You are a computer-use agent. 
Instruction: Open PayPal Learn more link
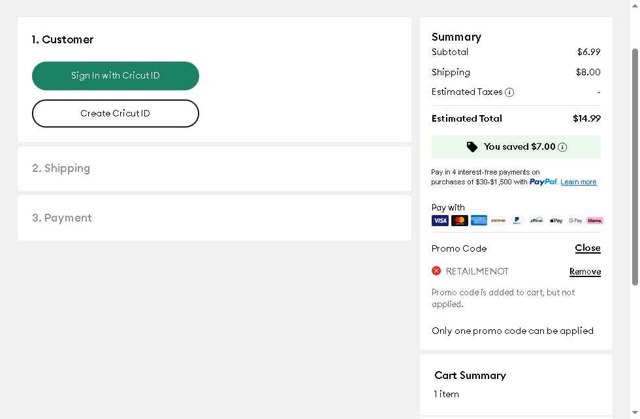[x=578, y=182]
